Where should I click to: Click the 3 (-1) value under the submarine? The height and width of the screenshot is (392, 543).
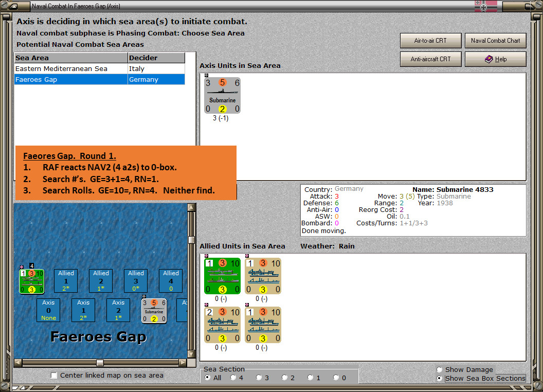coord(221,118)
